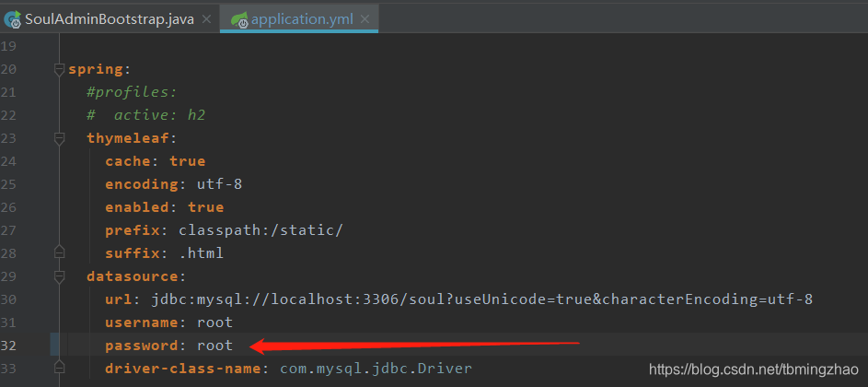The height and width of the screenshot is (387, 868).
Task: Click fold end marker at suffix line
Action: click(59, 252)
